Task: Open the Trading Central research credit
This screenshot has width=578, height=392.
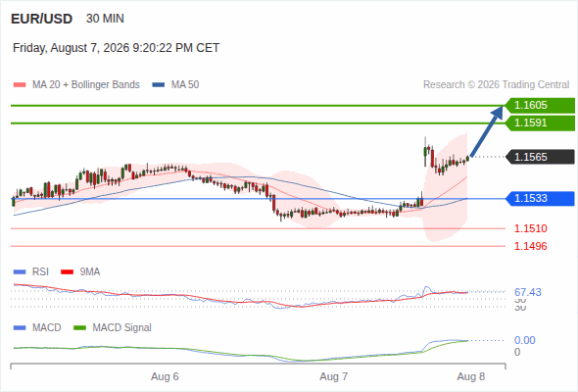Action: pos(496,85)
